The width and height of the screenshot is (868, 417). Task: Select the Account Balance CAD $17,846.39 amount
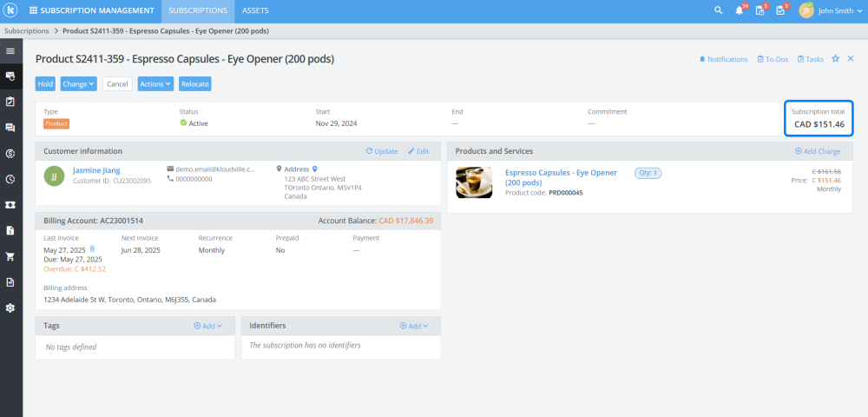[405, 221]
